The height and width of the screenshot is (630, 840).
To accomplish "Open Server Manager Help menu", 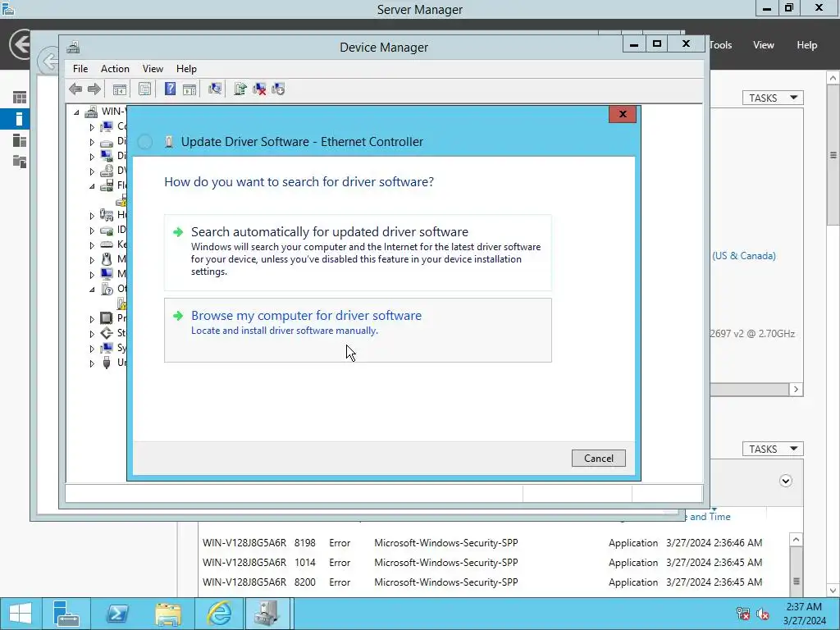I will pyautogui.click(x=807, y=45).
